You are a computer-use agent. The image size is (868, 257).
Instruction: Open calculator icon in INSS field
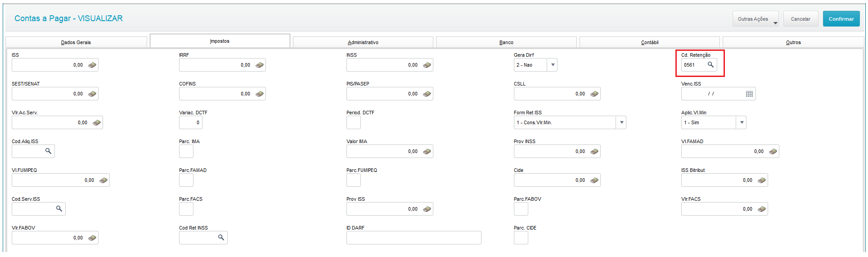(427, 65)
